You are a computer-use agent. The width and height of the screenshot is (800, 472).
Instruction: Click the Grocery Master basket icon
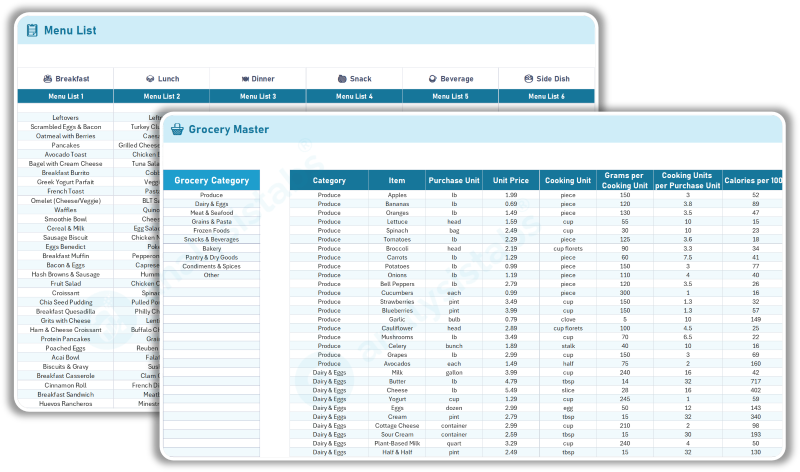coord(177,129)
